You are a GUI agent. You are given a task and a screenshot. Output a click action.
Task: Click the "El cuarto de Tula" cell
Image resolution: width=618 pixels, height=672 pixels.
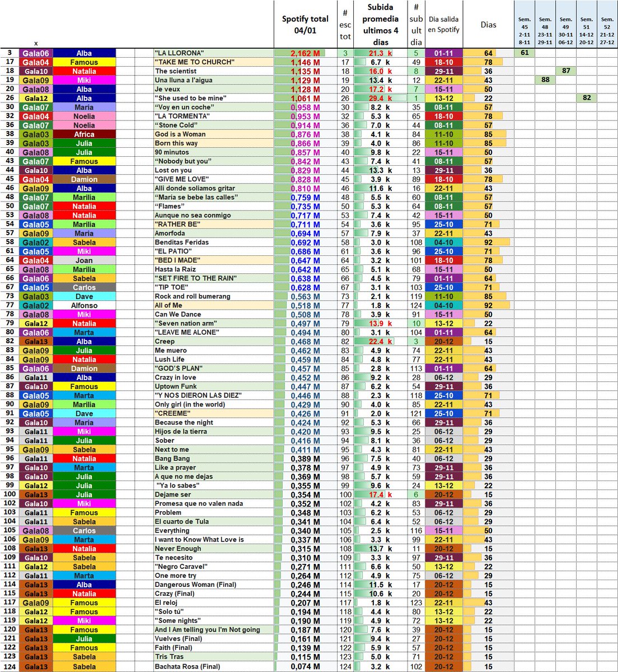point(214,521)
